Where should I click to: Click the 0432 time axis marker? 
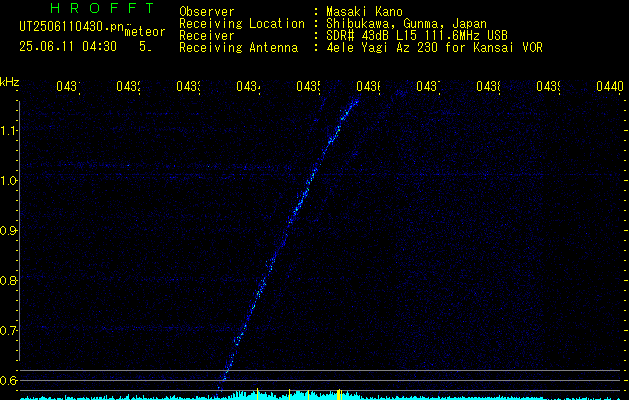(x=128, y=86)
